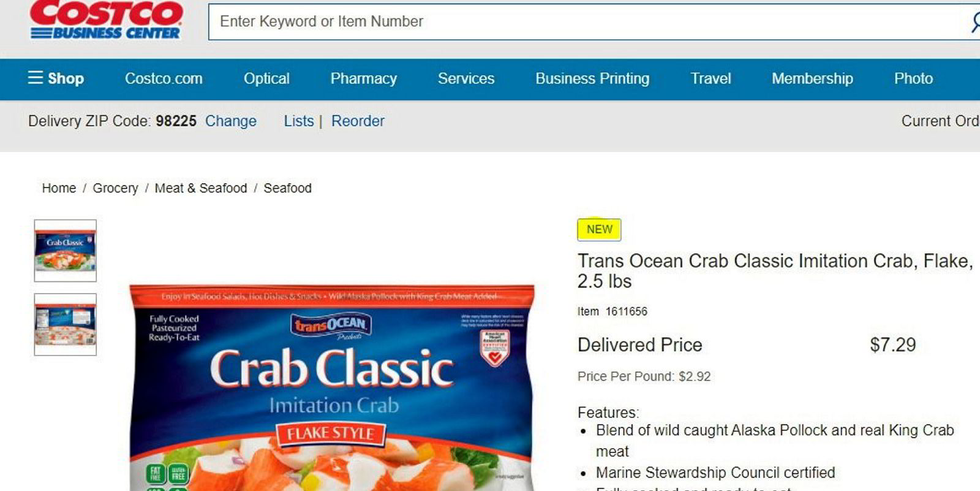Return to Home via breadcrumb
Viewport: 980px width, 491px height.
point(58,188)
